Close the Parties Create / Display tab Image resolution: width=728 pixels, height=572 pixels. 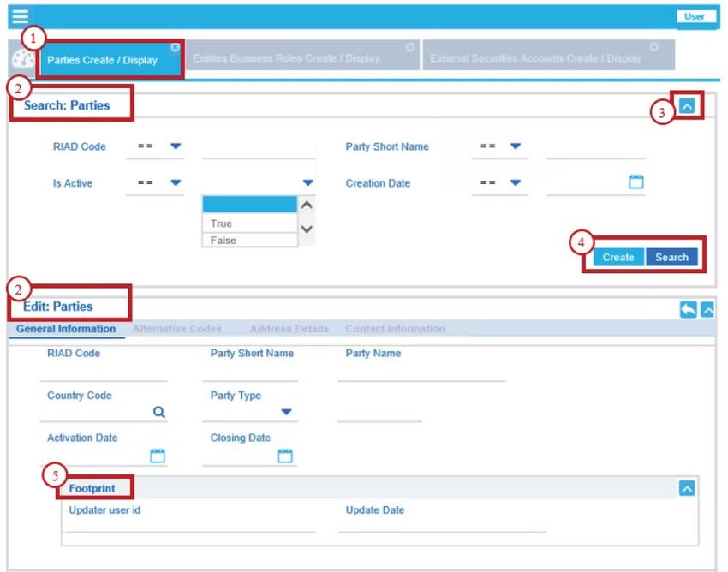[x=175, y=48]
